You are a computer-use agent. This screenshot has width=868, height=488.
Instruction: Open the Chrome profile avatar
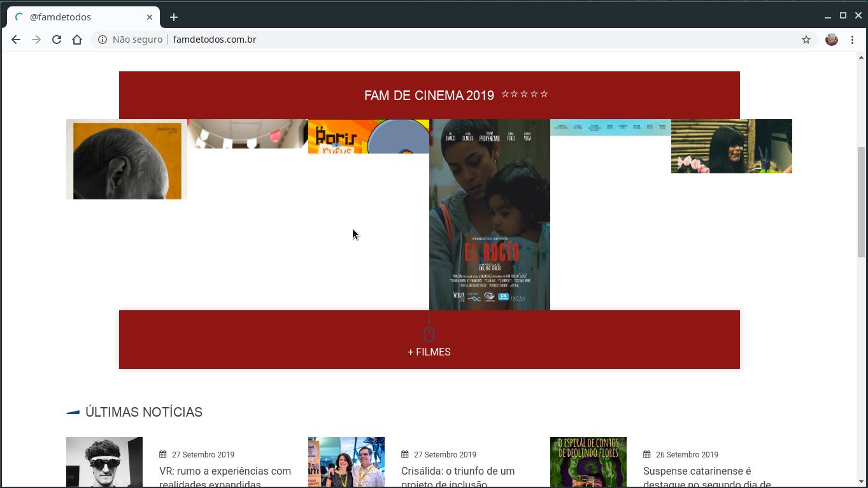[832, 39]
